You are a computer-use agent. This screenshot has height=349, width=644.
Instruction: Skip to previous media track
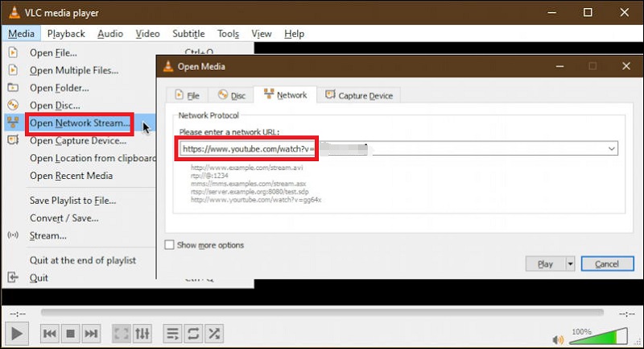(50, 333)
